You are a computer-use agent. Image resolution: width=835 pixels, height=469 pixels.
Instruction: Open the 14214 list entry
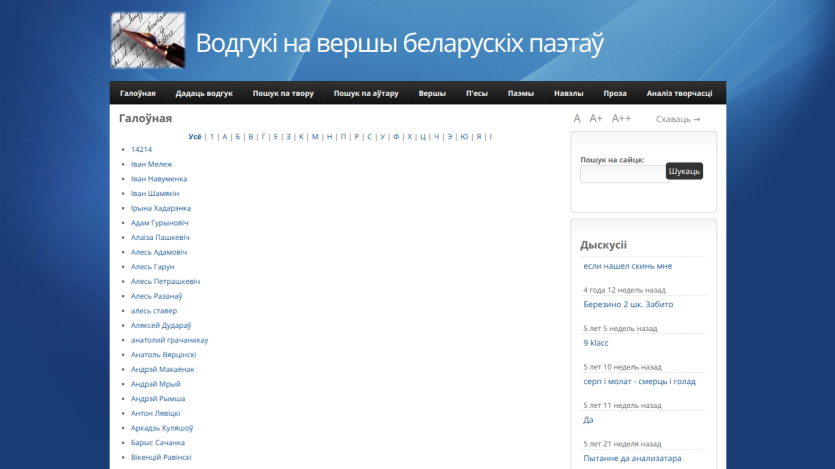click(x=141, y=150)
